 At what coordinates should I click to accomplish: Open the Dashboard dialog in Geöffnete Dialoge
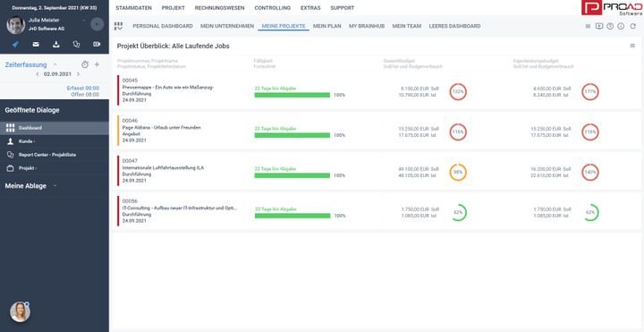click(55, 128)
